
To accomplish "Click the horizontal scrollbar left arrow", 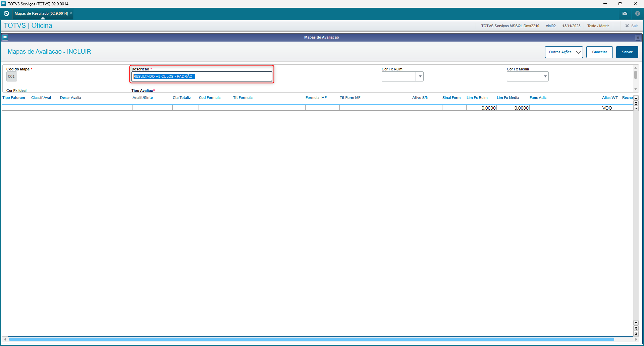I will click(x=5, y=339).
